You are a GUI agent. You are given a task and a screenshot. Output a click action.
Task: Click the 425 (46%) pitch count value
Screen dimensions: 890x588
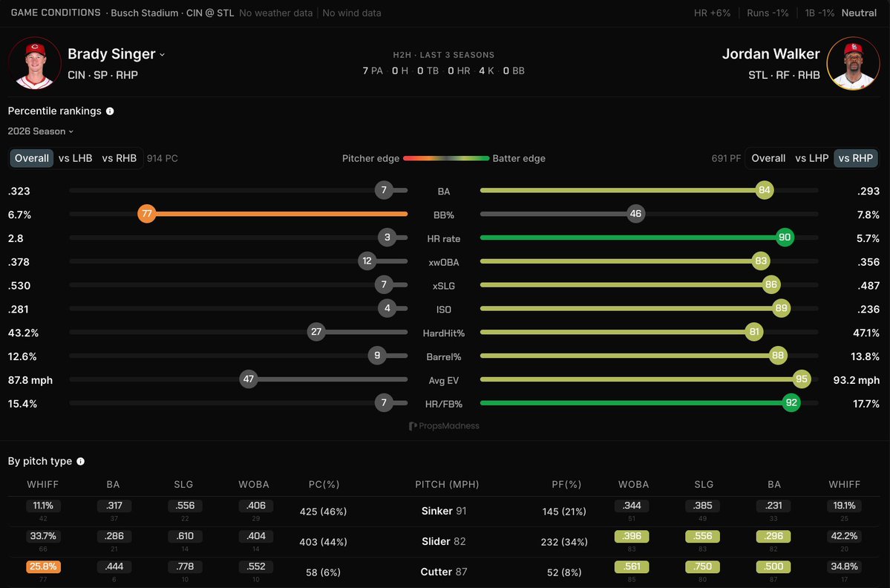[x=323, y=512]
